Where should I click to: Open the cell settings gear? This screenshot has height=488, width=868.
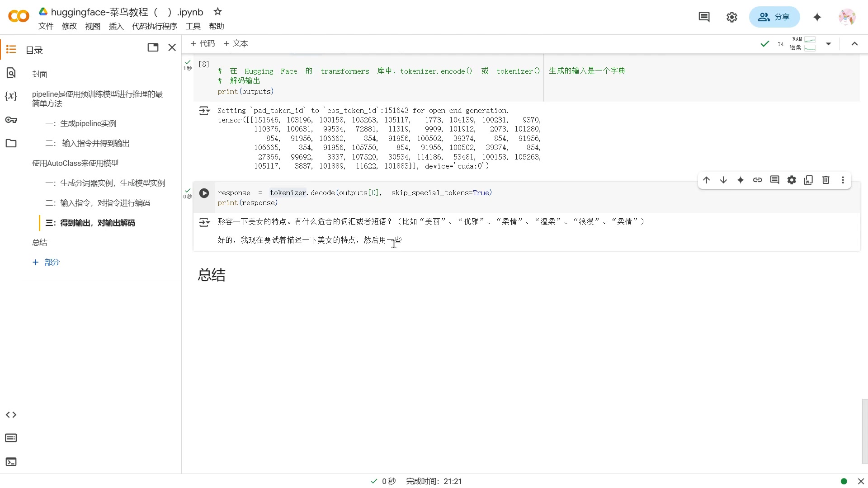point(792,180)
